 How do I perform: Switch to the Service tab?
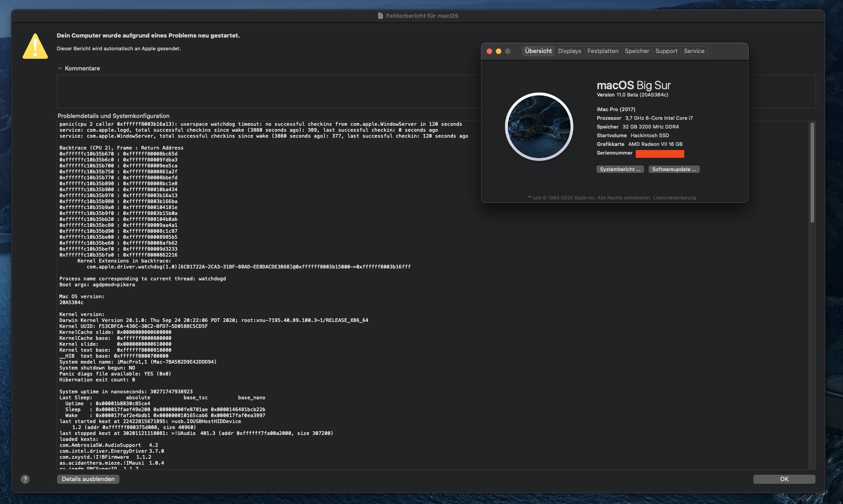pos(694,51)
